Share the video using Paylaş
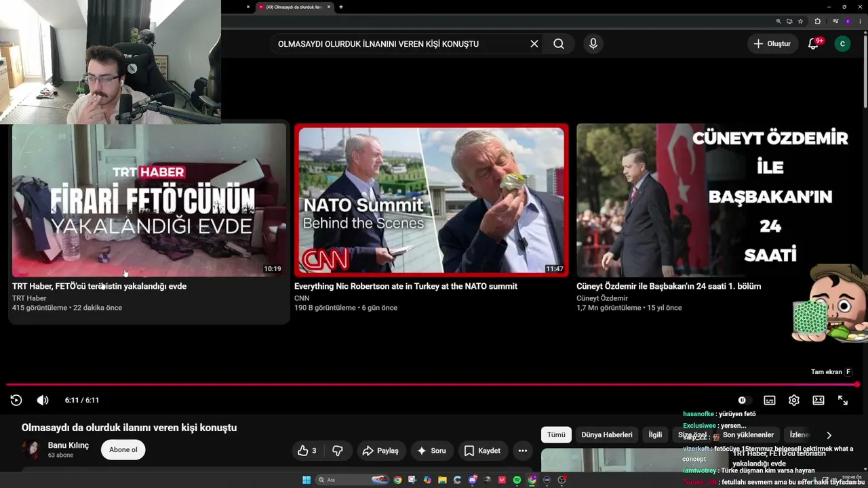Viewport: 868px width, 488px height. pyautogui.click(x=381, y=451)
